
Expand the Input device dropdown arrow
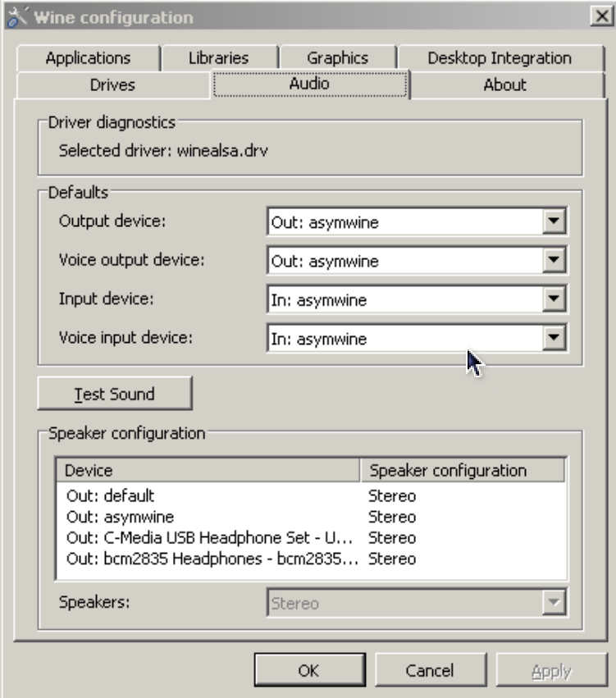tap(555, 300)
